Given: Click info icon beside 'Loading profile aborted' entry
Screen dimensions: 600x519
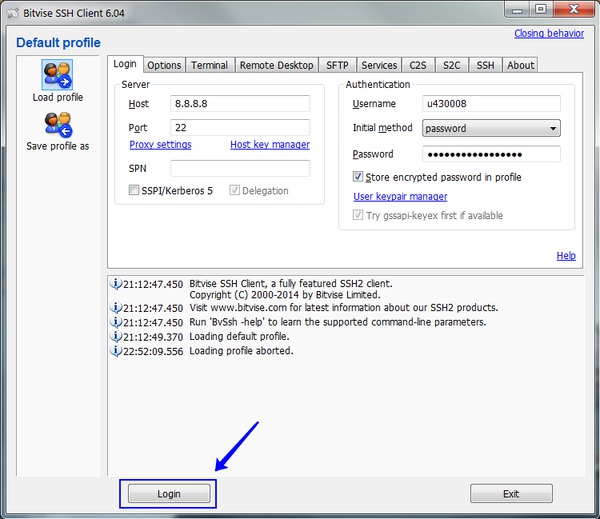Looking at the screenshot, I should click(116, 350).
